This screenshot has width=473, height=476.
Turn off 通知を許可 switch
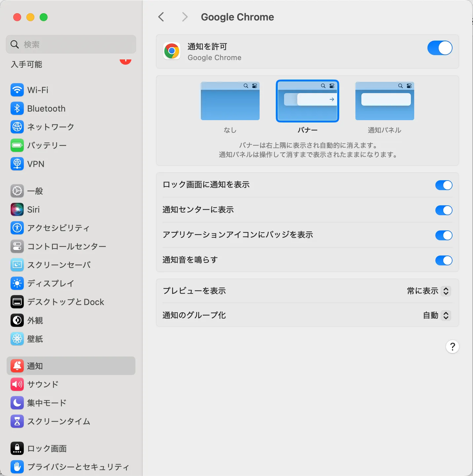pos(440,48)
